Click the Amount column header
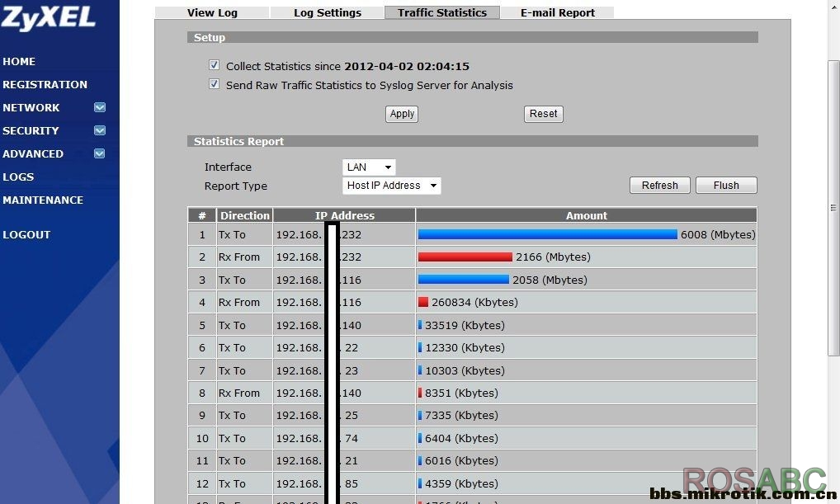Viewport: 840px width, 504px height. (x=587, y=215)
